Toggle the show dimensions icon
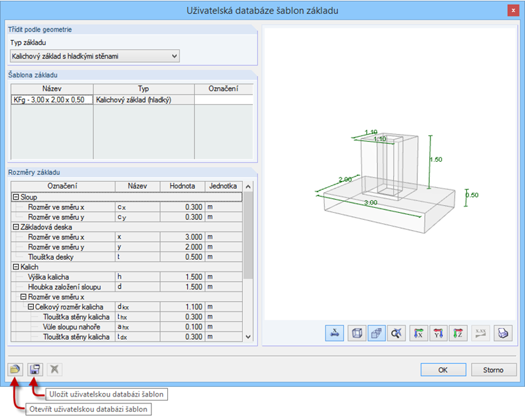 [x=334, y=334]
